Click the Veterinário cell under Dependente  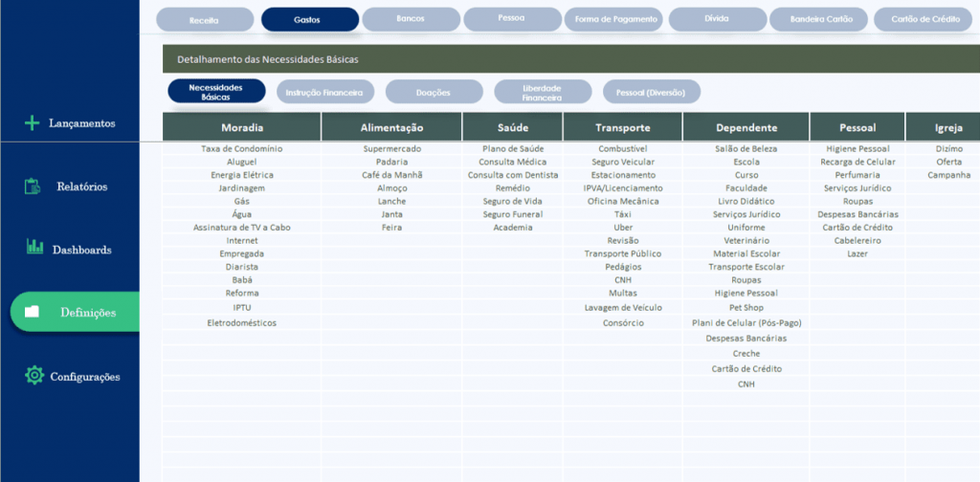(x=746, y=240)
